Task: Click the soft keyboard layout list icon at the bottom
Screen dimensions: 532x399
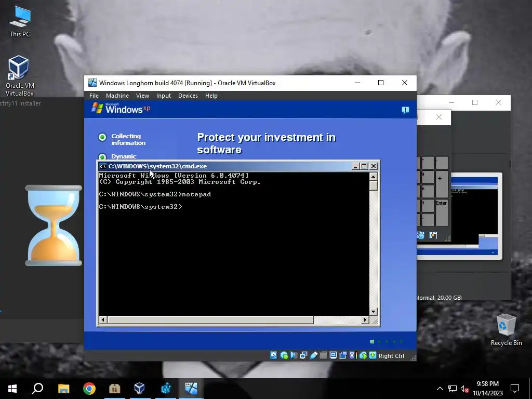Action: coord(433,235)
